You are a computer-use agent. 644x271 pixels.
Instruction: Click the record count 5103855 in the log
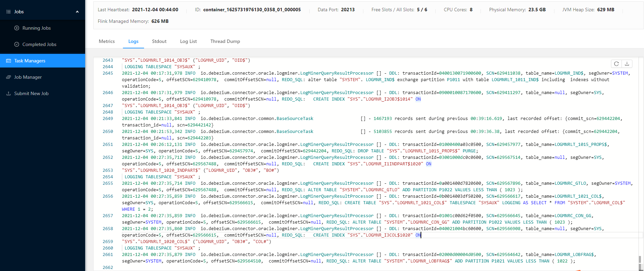383,132
